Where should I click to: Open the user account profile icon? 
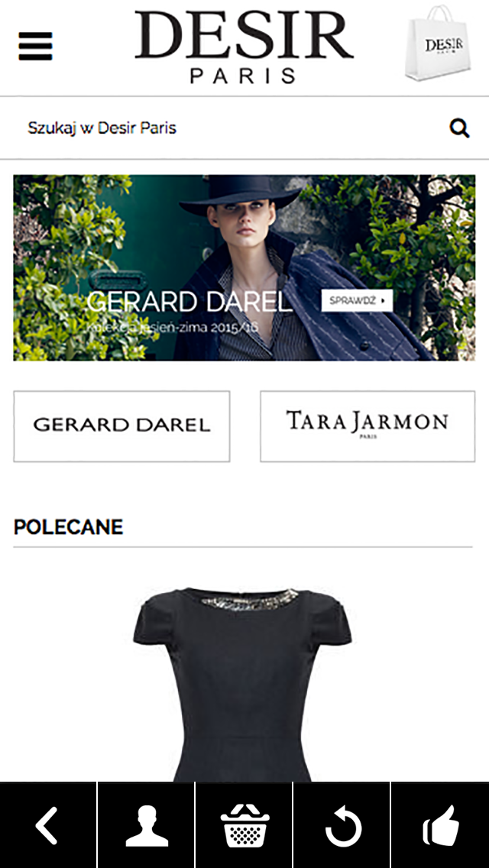pyautogui.click(x=146, y=825)
